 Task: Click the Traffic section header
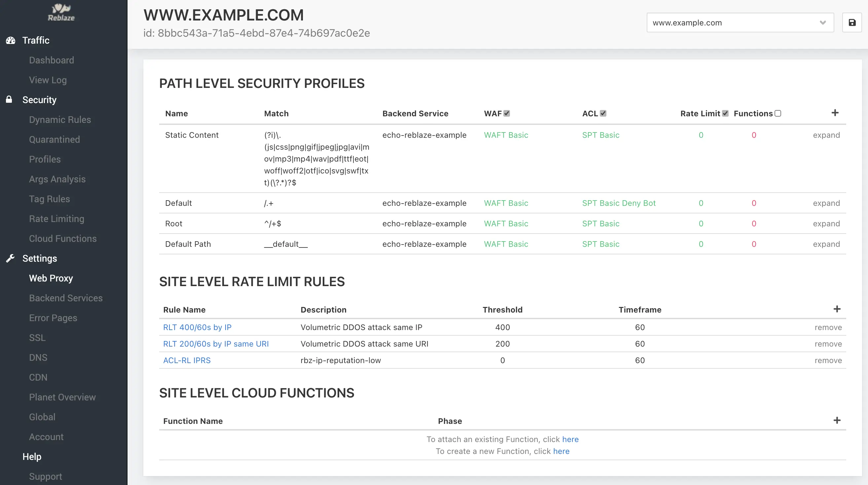(x=36, y=40)
